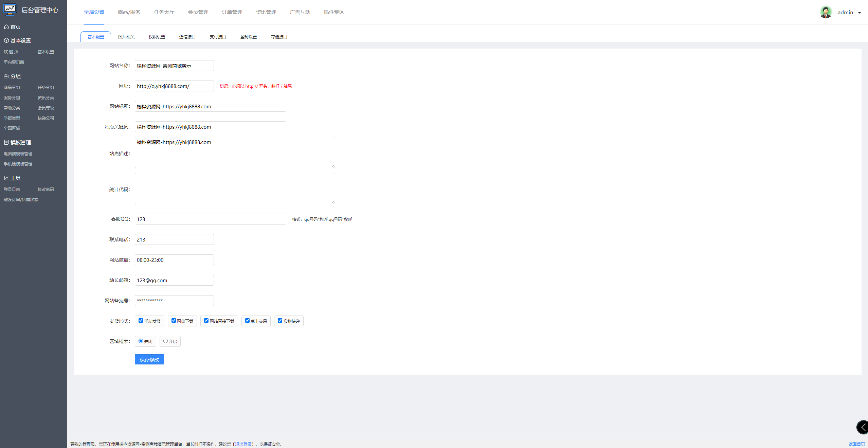Click the admin center monitor logo icon

pos(10,10)
